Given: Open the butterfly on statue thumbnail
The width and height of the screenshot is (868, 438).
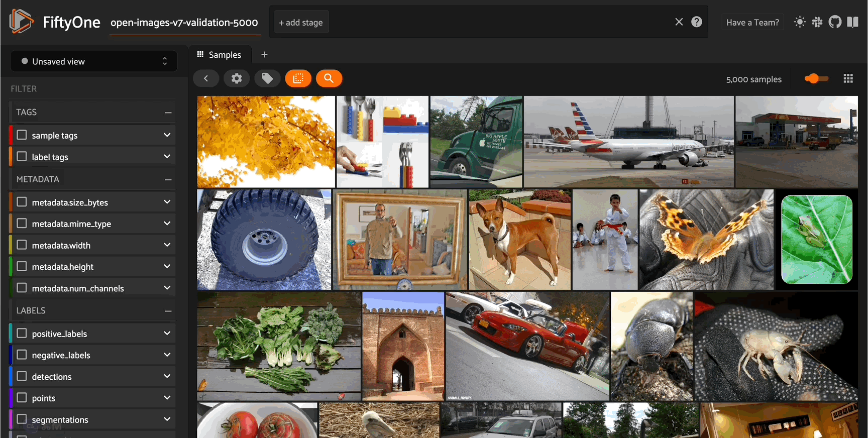Looking at the screenshot, I should point(706,240).
